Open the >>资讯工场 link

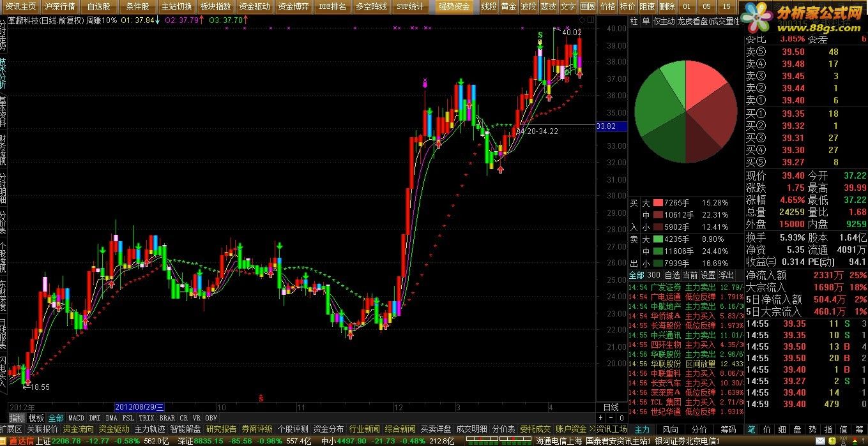click(x=609, y=429)
